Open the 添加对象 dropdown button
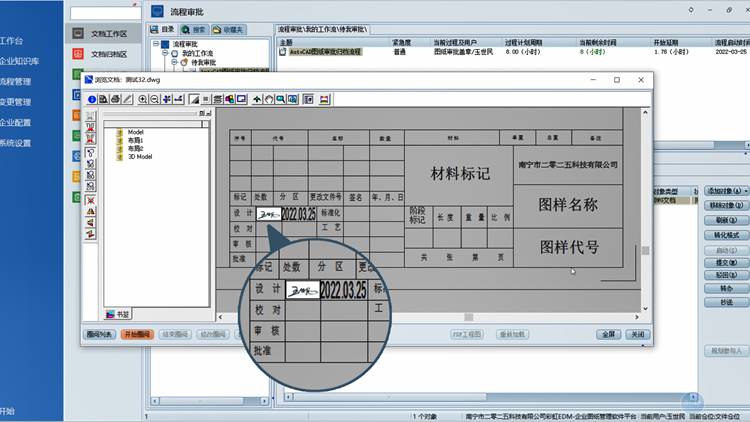750x422 pixels. (726, 190)
